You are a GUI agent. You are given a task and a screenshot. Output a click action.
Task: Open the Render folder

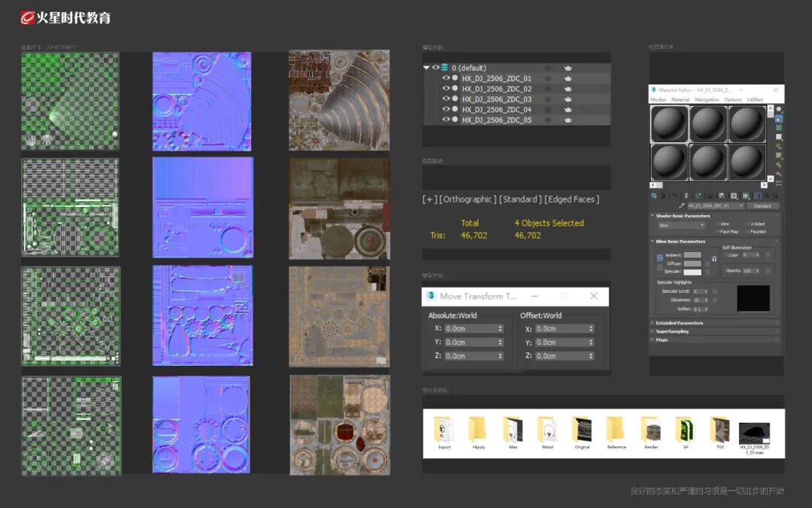click(651, 432)
